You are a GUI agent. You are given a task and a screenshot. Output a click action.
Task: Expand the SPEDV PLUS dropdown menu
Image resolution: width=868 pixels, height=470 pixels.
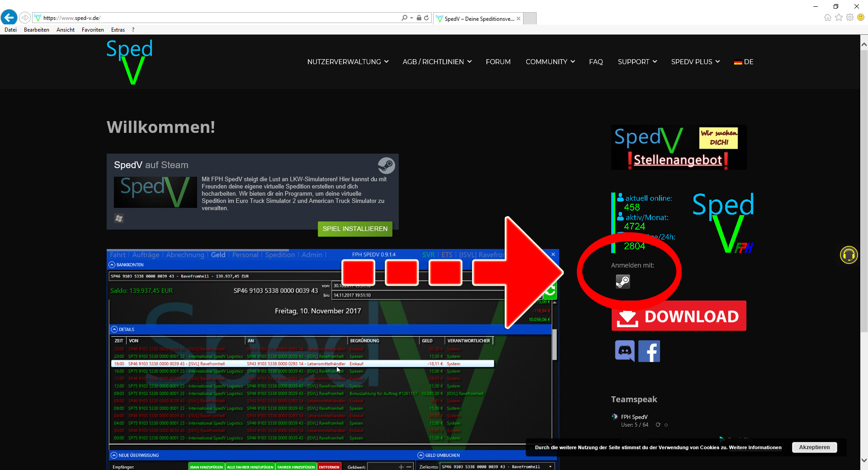tap(695, 62)
